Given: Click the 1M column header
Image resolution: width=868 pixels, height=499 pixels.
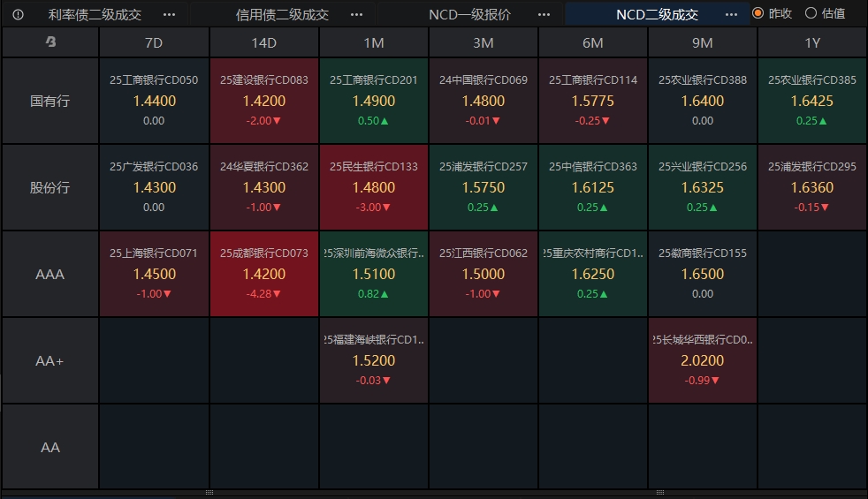Looking at the screenshot, I should click(x=374, y=42).
